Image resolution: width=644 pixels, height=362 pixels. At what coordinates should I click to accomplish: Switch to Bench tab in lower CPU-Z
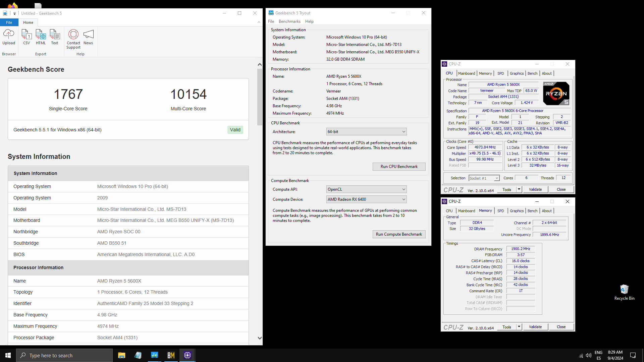(532, 211)
